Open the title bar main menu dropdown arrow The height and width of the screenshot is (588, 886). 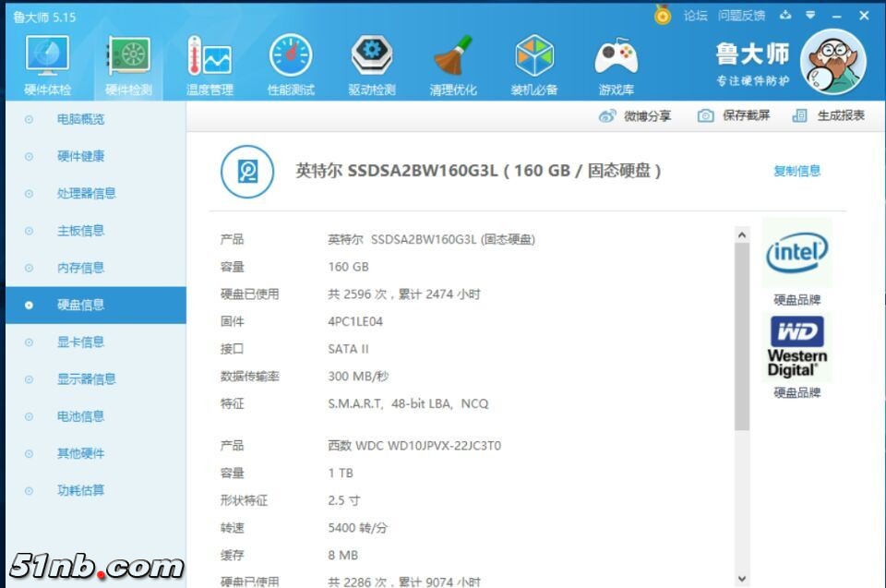(x=810, y=15)
